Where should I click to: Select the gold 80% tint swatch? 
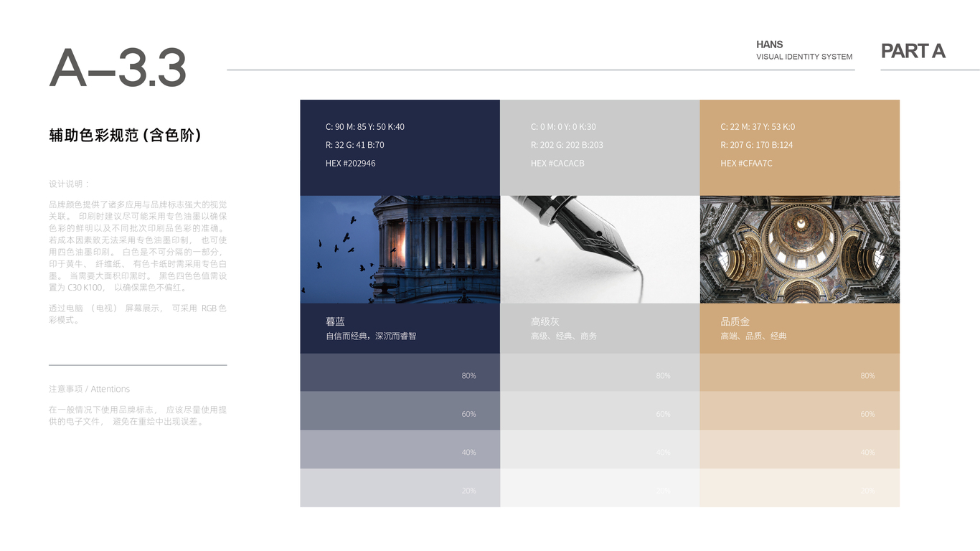point(799,372)
